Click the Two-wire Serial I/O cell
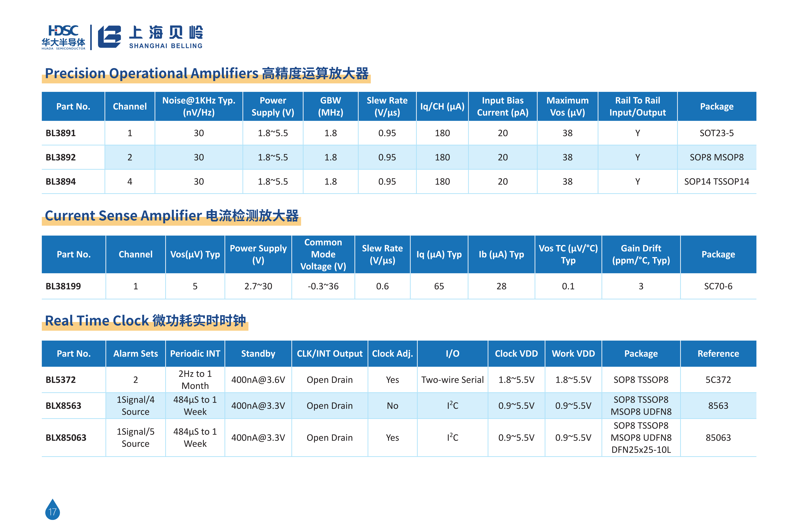Screen dimensions: 798x532 pos(452,380)
